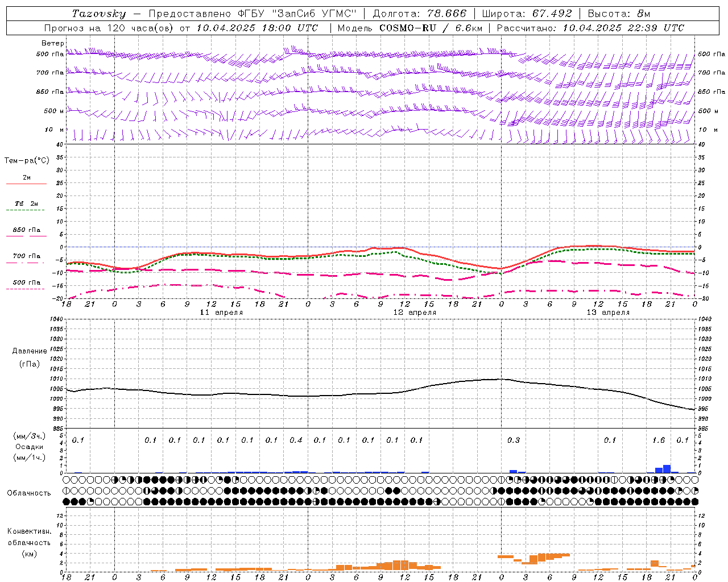Click the blue line sample under "2м" legend

click(x=26, y=184)
